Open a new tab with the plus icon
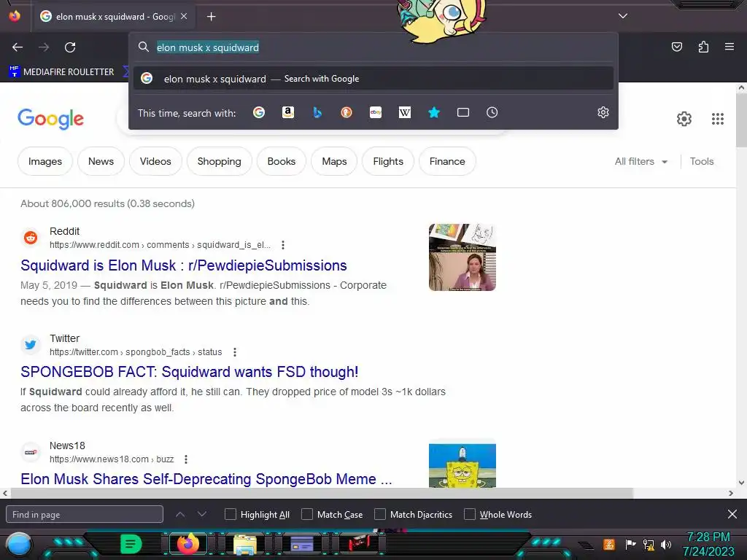The image size is (747, 560). coord(211,17)
